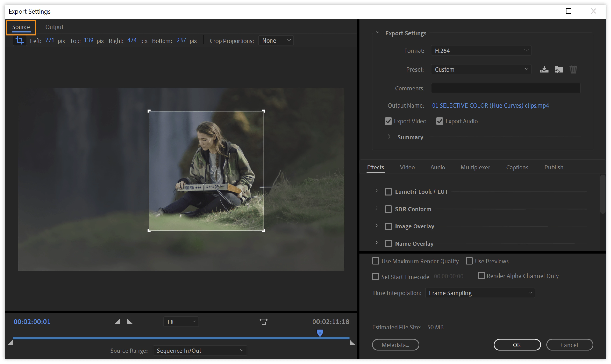Click the Delete Preset trash icon
The height and width of the screenshot is (364, 611).
coord(573,69)
